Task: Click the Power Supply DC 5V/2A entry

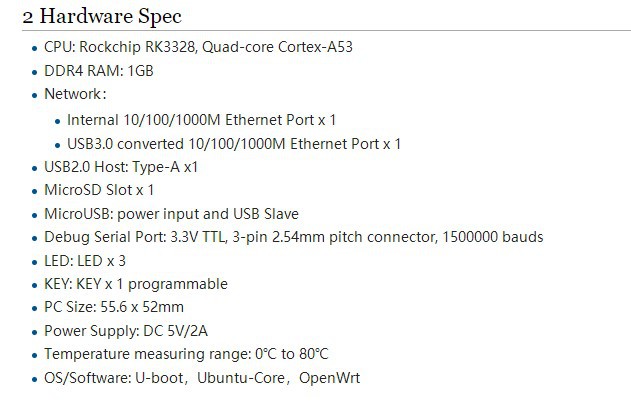Action: click(123, 331)
